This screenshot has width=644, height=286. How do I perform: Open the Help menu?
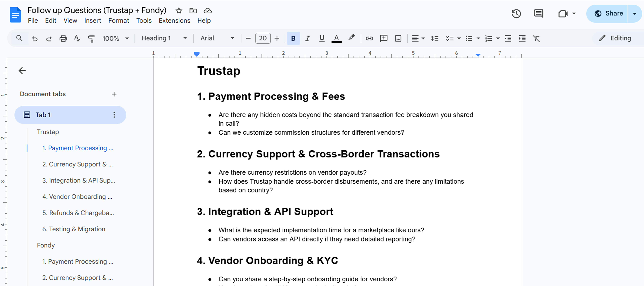(x=204, y=20)
